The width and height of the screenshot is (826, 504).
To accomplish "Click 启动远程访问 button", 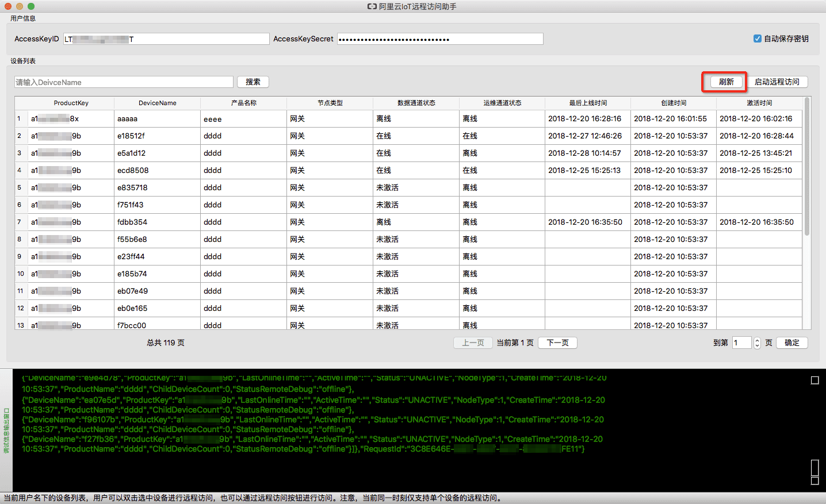I will tap(777, 82).
